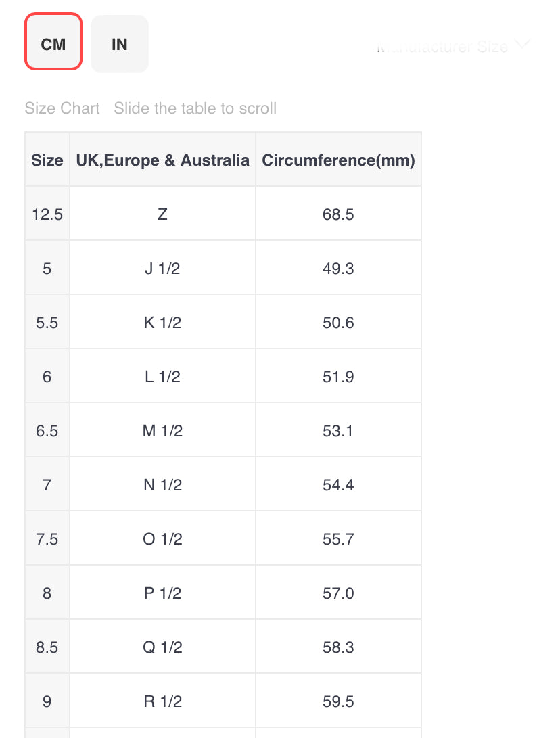
Task: Click the Circumference(mm) column header
Action: pyautogui.click(x=338, y=160)
